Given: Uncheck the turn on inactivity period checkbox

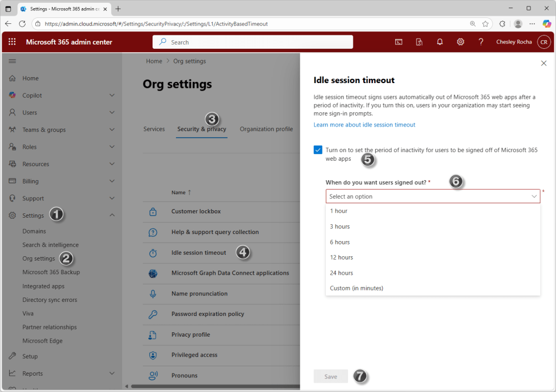Looking at the screenshot, I should click(x=318, y=150).
